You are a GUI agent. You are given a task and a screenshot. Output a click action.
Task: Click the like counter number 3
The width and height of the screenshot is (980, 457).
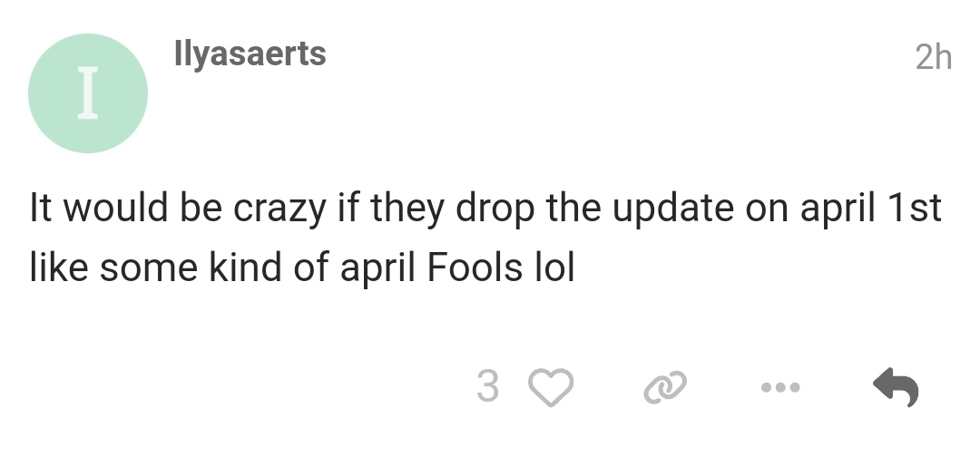[487, 388]
